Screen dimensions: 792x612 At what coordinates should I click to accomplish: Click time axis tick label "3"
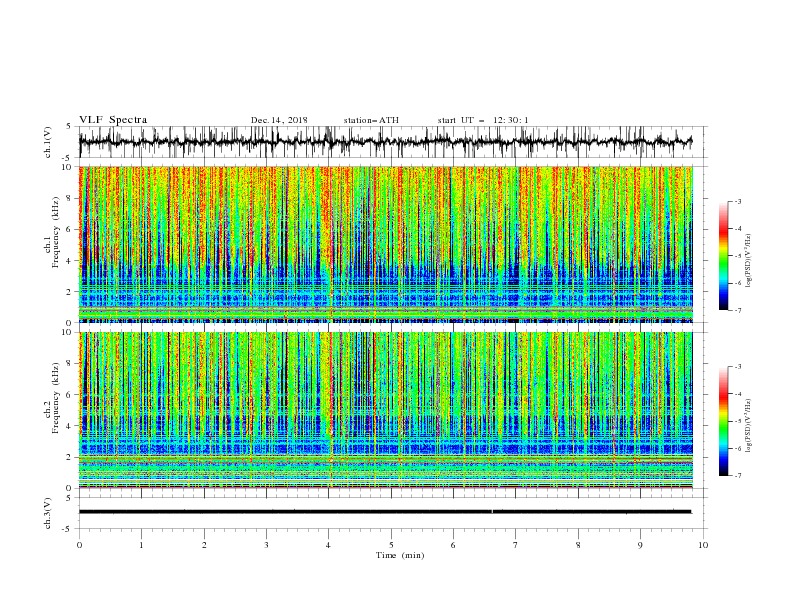pyautogui.click(x=266, y=545)
